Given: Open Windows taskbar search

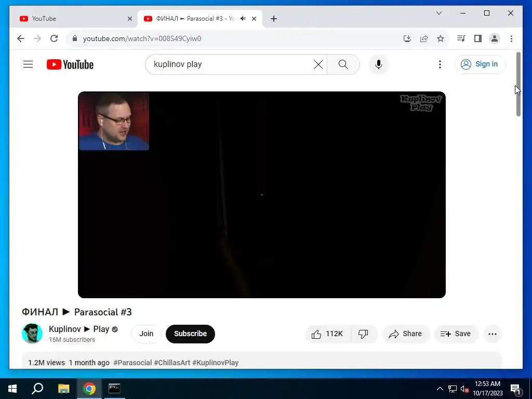Looking at the screenshot, I should tap(37, 389).
